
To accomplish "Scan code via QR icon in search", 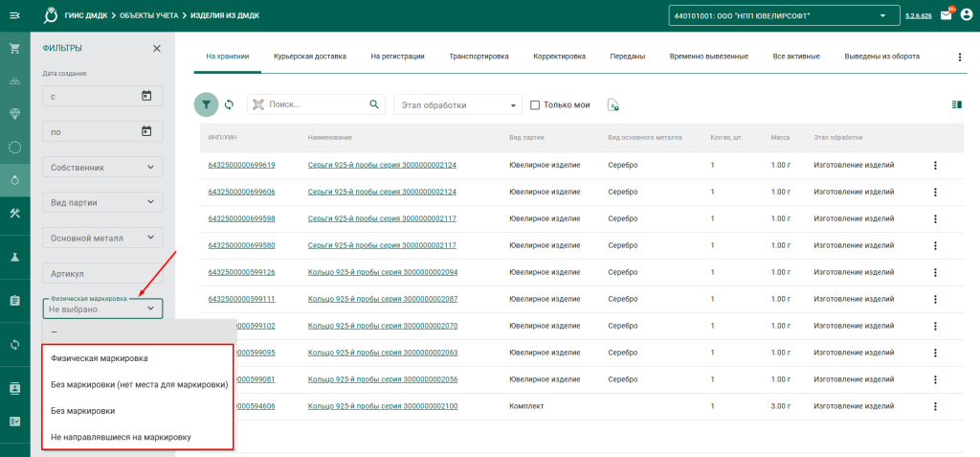I will (x=258, y=104).
